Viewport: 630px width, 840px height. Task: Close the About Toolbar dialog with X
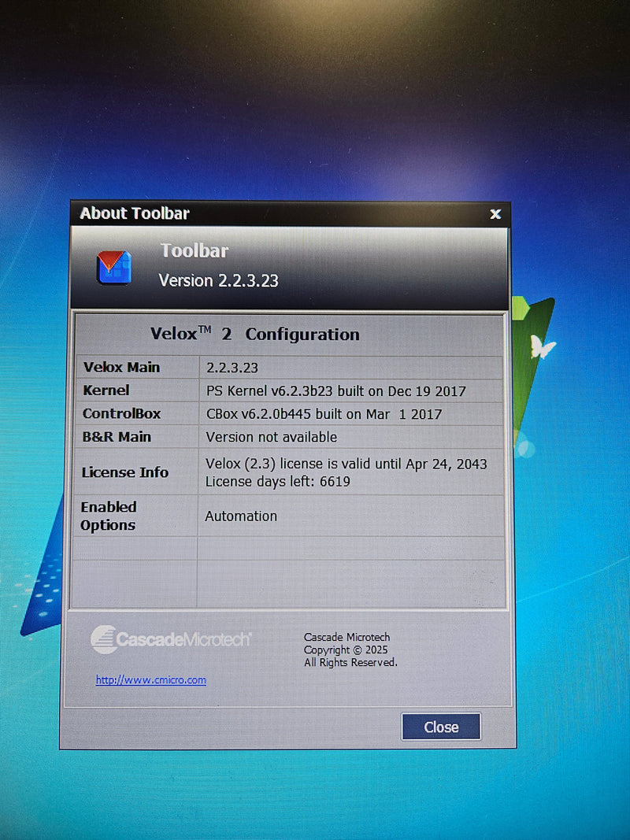[495, 214]
